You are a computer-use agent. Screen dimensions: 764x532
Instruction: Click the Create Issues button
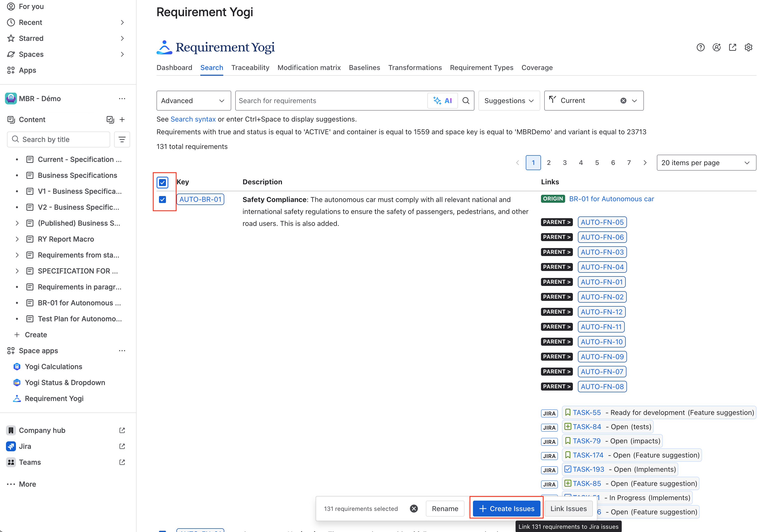click(506, 509)
